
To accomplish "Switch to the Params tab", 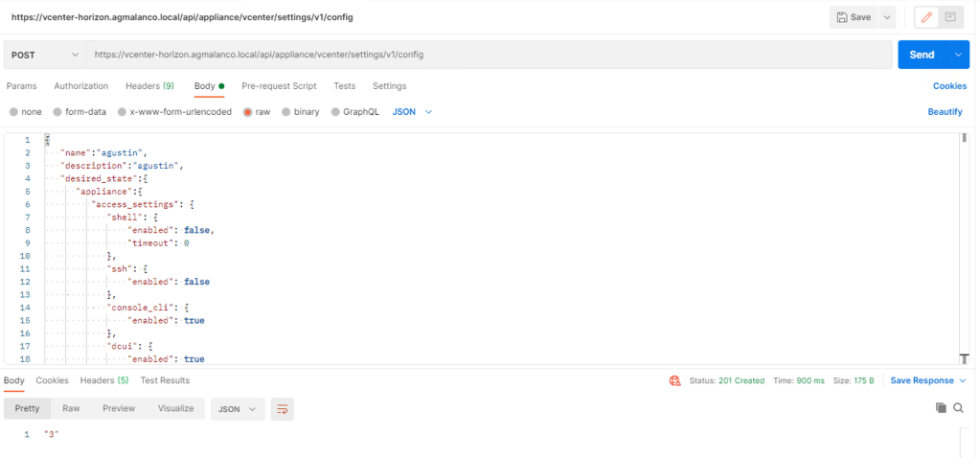I will 21,86.
